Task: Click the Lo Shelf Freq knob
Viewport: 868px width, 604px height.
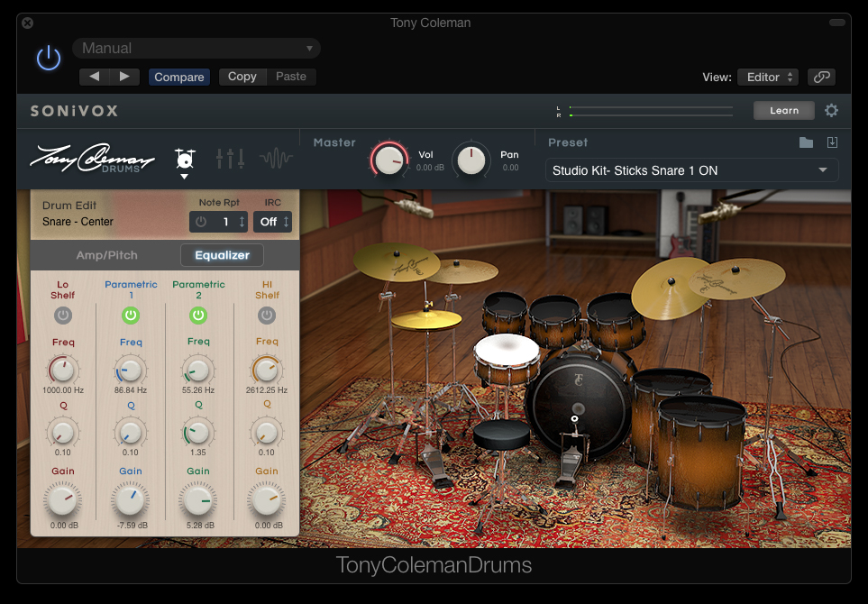Action: click(x=62, y=371)
